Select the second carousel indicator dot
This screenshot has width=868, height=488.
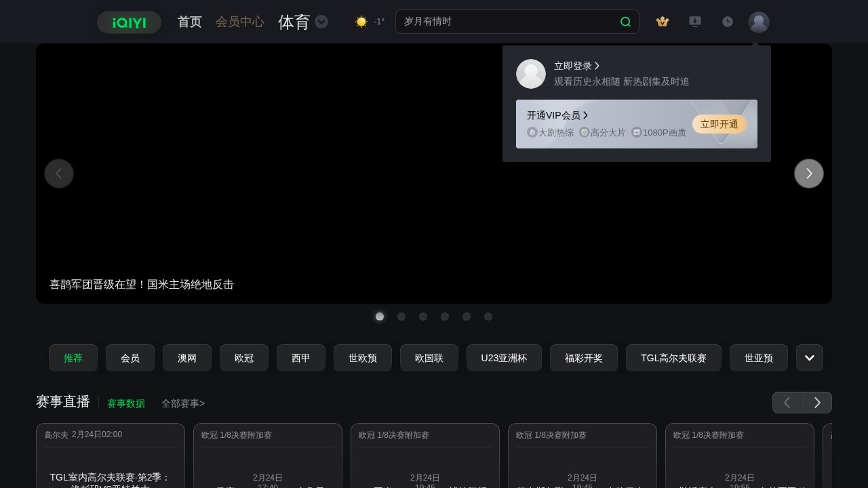tap(401, 317)
